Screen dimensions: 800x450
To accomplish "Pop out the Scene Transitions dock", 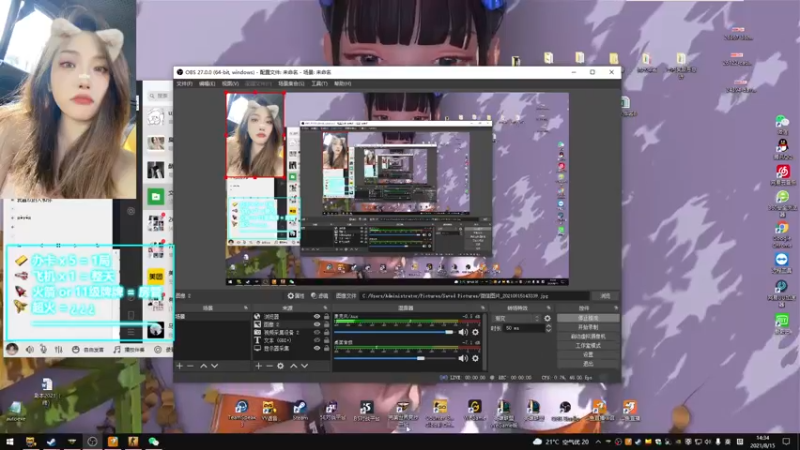I will 548,308.
